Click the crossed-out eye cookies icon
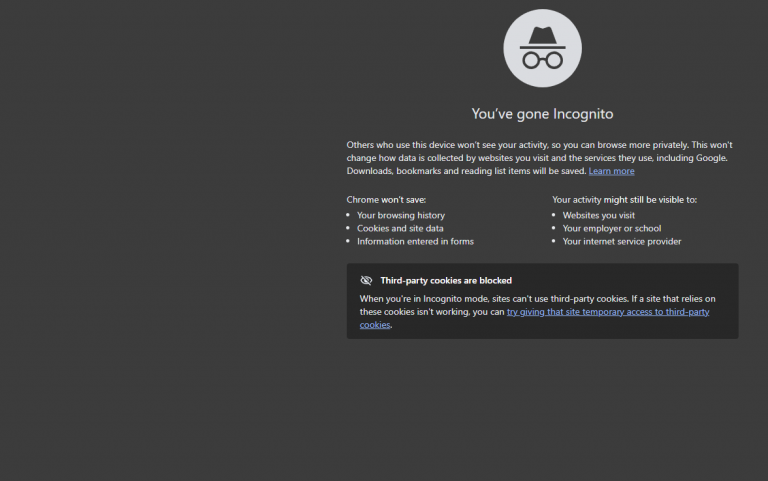 click(x=366, y=280)
